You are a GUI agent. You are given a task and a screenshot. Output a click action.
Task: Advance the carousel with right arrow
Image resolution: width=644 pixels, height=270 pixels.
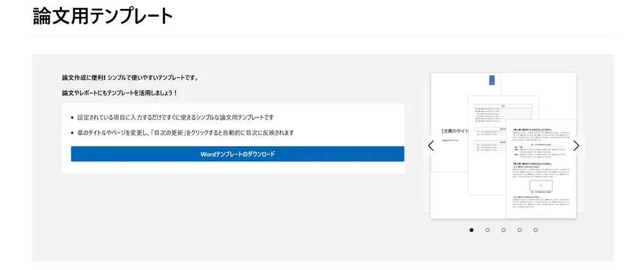coord(576,146)
